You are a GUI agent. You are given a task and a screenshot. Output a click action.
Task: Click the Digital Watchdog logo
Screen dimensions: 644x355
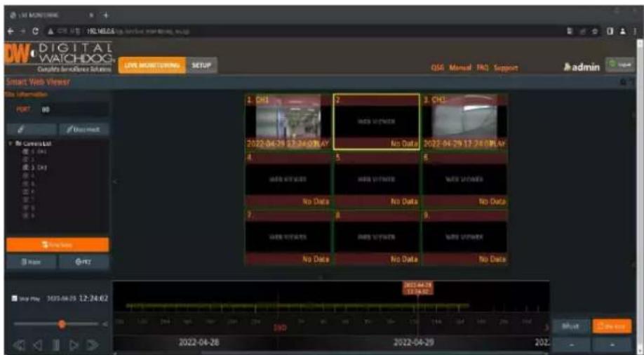[x=59, y=58]
